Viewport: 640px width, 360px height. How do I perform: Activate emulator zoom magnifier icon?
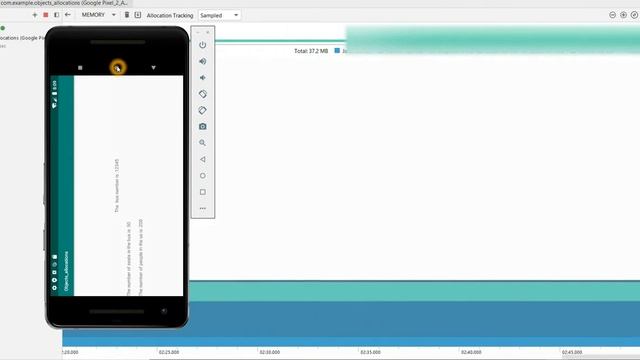coord(202,143)
